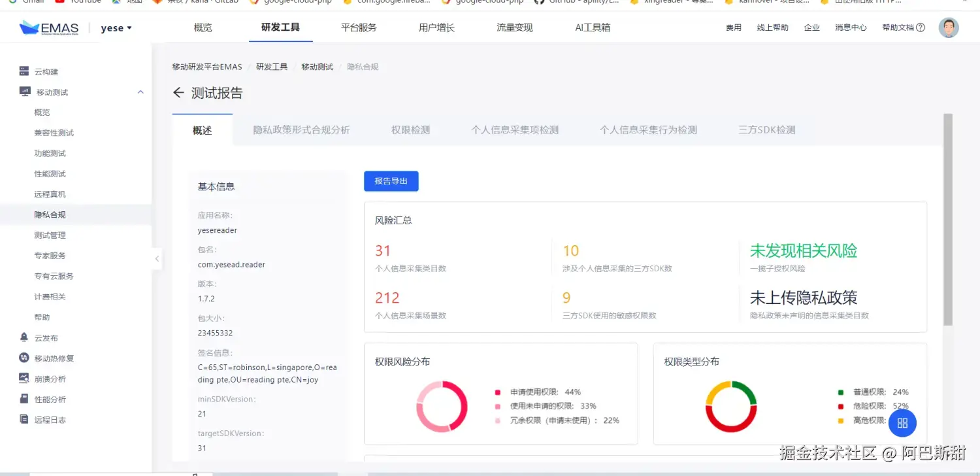Click the 报告导出 export button
Screen dimensions: 980x476
click(391, 182)
